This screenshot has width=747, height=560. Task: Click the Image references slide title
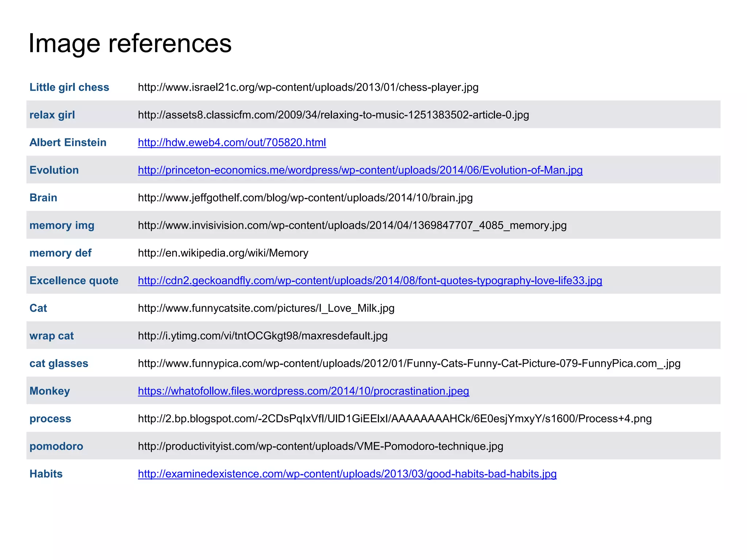coord(130,43)
